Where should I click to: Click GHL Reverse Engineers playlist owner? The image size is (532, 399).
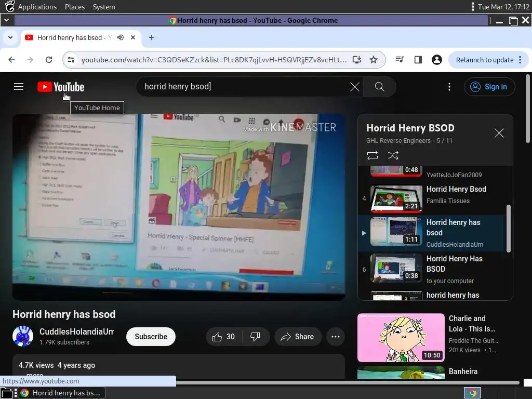click(x=398, y=140)
